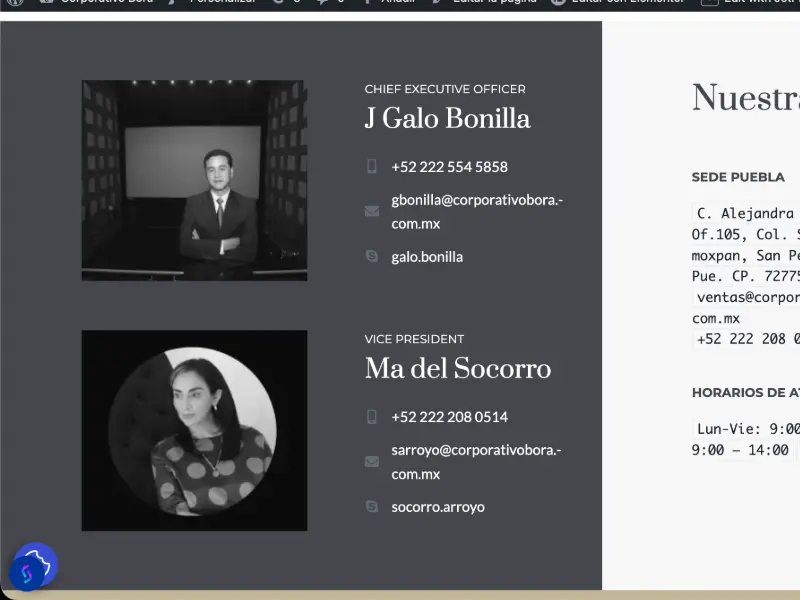Screen dimensions: 800x600
Task: Open the J Galo Bonilla portrait photo
Action: click(x=194, y=180)
